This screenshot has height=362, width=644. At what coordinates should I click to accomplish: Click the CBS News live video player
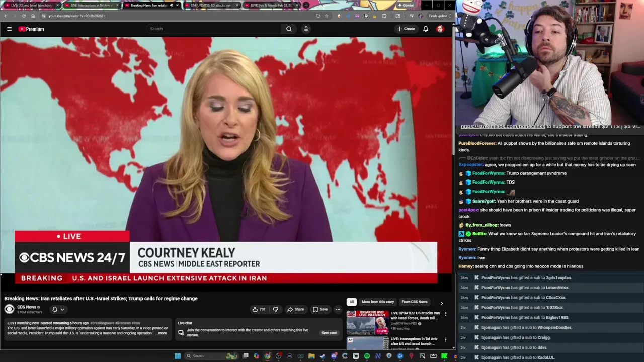point(226,163)
